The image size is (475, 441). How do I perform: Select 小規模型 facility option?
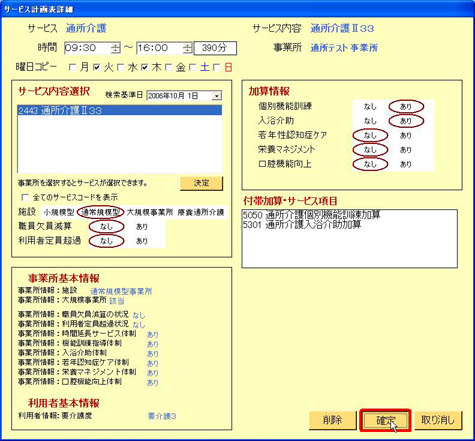coord(59,212)
